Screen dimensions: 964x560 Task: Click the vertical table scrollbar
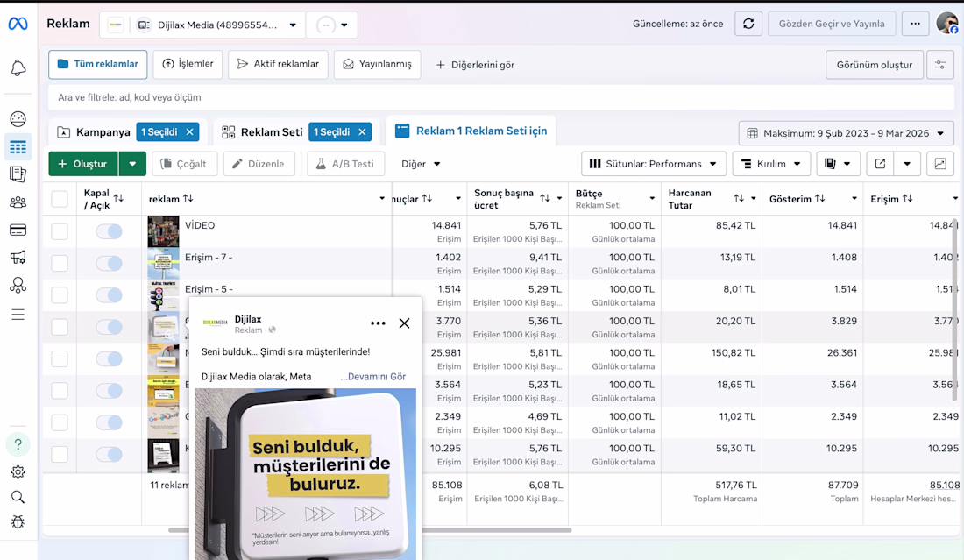click(x=954, y=309)
